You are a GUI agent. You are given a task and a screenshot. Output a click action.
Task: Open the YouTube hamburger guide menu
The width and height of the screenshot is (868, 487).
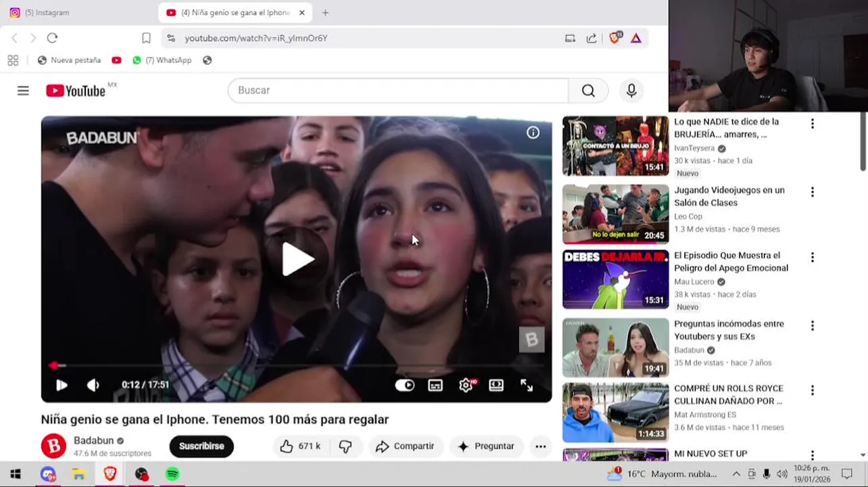pos(23,91)
